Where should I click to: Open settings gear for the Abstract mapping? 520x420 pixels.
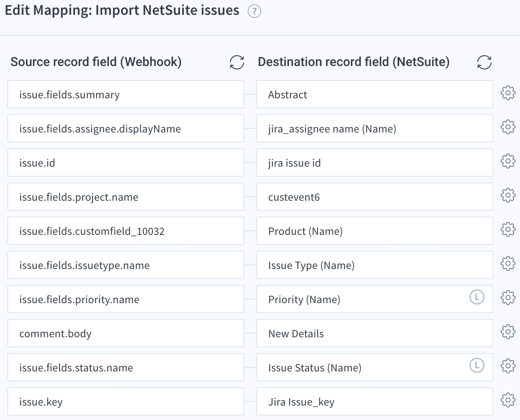coord(508,93)
